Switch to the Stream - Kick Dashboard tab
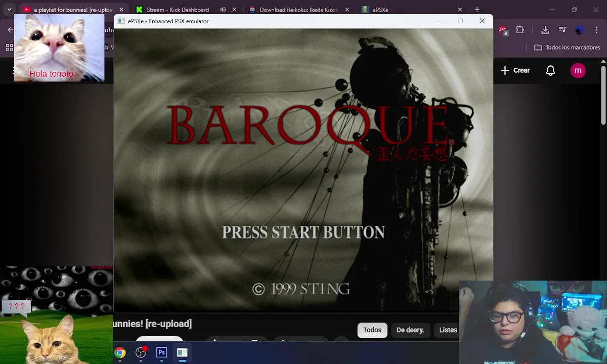This screenshot has width=607, height=364. [178, 10]
